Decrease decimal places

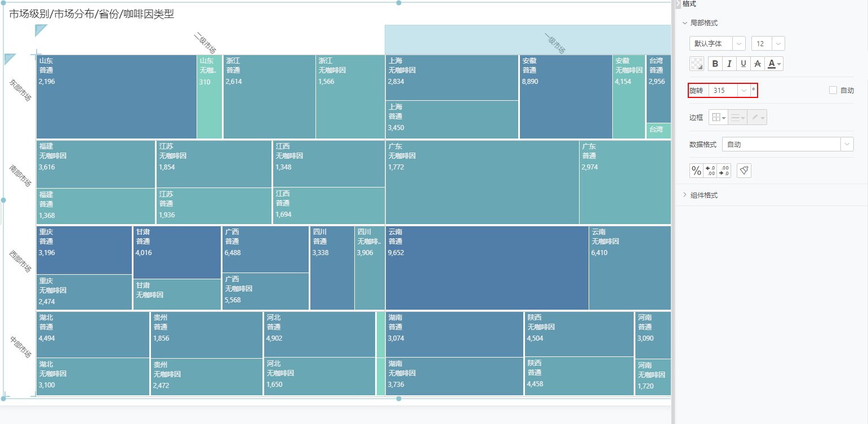[x=724, y=171]
